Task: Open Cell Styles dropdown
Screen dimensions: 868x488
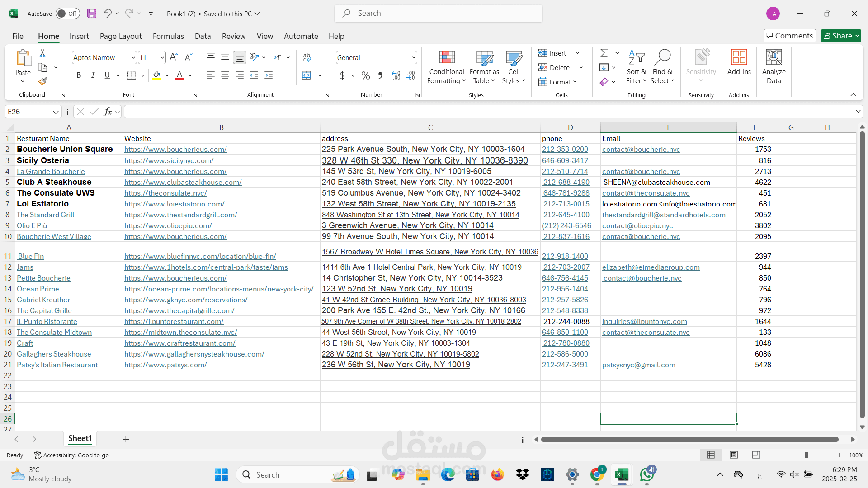Action: (514, 67)
